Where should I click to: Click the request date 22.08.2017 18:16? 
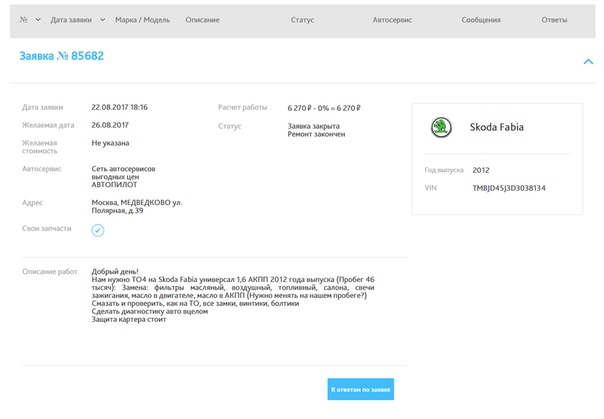(119, 107)
